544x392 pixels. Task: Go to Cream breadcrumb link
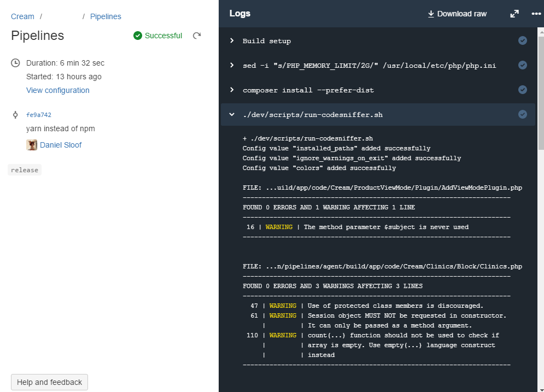click(22, 16)
